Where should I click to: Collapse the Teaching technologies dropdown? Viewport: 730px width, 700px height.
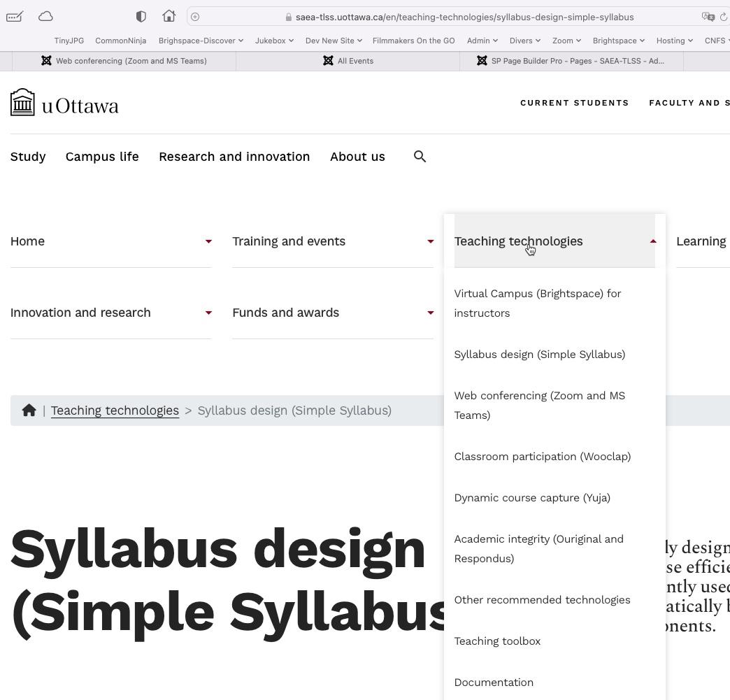click(554, 241)
